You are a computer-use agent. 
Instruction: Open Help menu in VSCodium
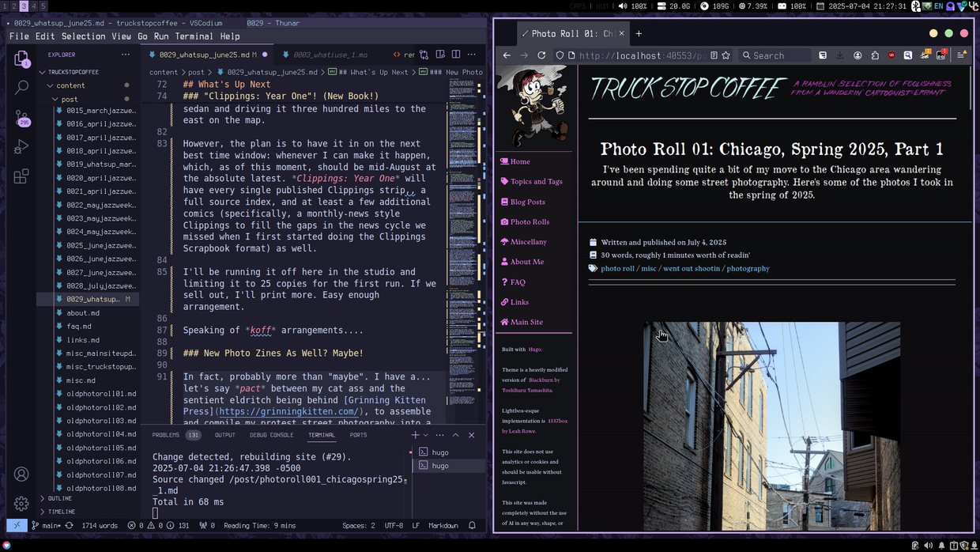click(x=230, y=36)
